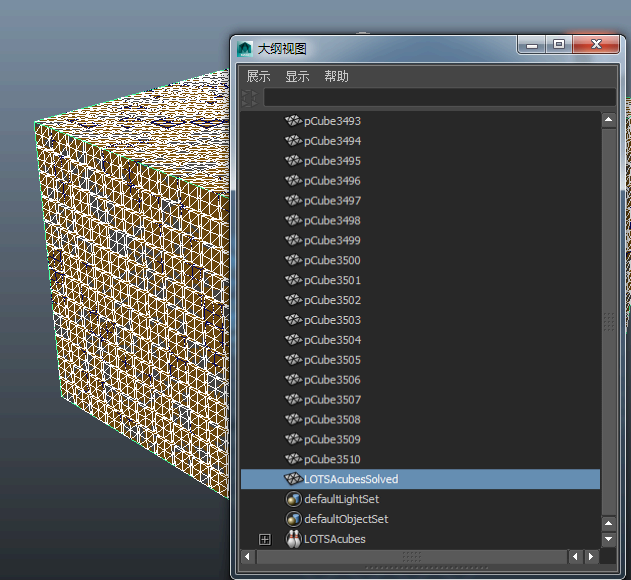Select pCube3509 in the outliner
631x580 pixels.
pos(332,440)
